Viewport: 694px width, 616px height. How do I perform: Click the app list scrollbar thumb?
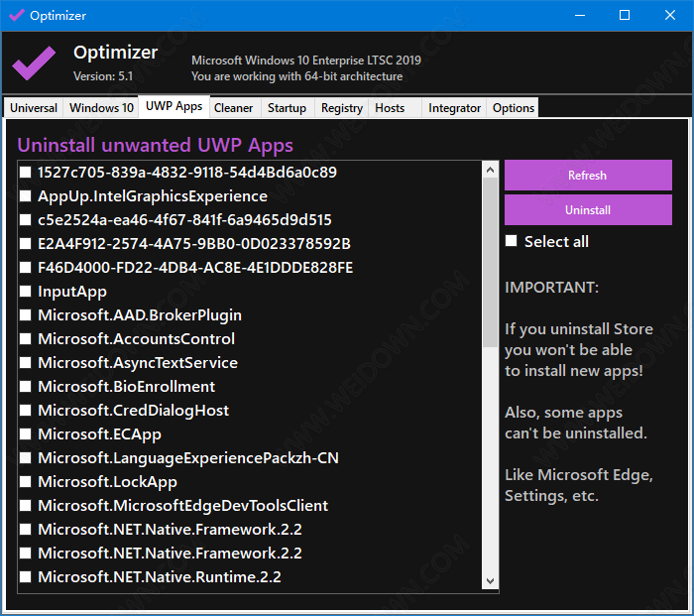click(490, 263)
